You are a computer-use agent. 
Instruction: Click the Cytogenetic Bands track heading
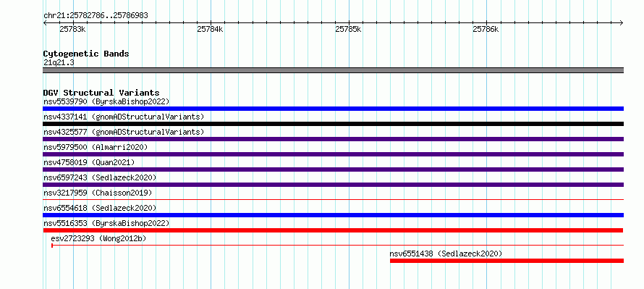[x=86, y=54]
